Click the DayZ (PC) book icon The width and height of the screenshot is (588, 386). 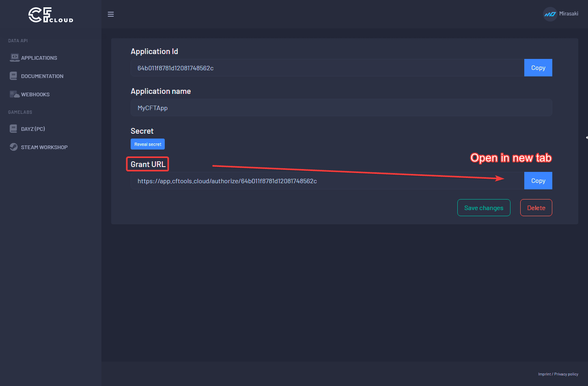(13, 129)
